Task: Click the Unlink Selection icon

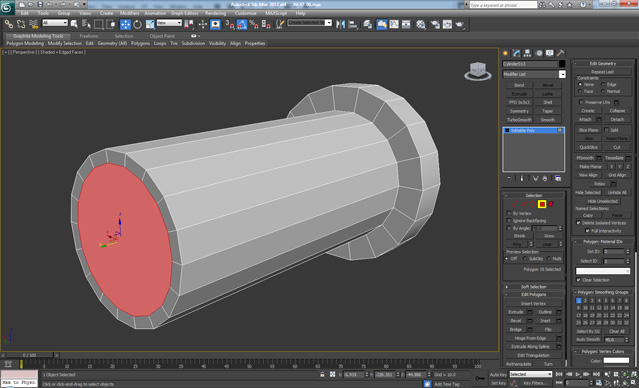Action: coord(21,24)
